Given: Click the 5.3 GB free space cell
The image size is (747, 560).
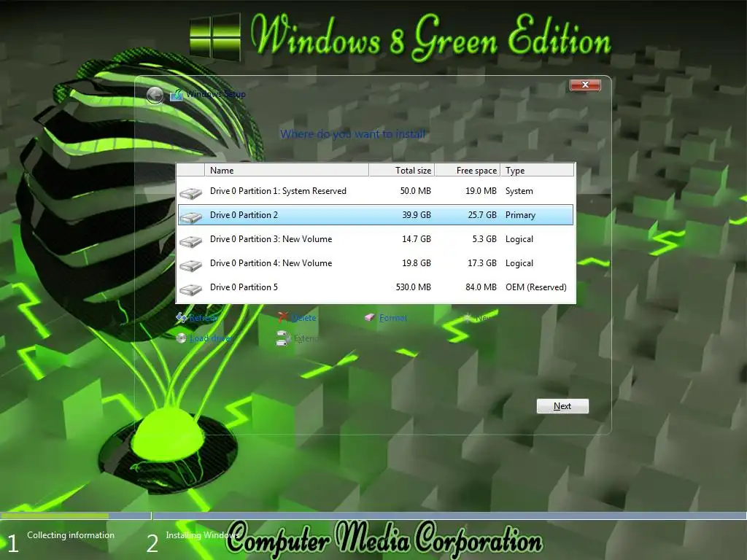Looking at the screenshot, I should 484,239.
